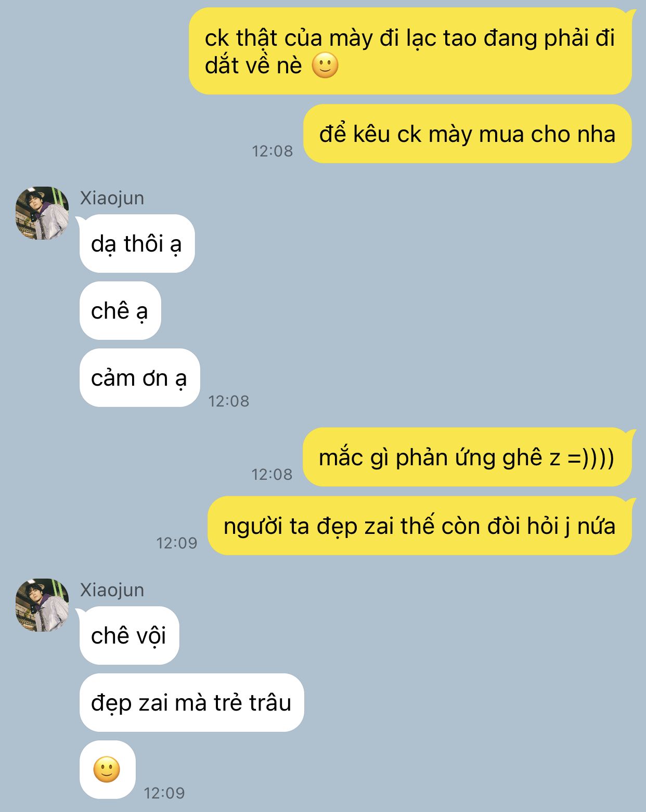
Task: Tap the 'chê ạ' message bubble
Action: (120, 311)
